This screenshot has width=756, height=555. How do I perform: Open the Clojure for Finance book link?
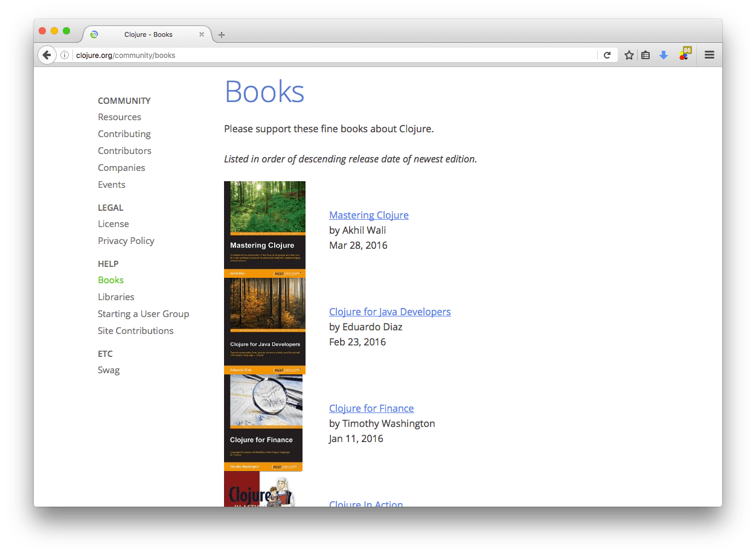point(371,408)
